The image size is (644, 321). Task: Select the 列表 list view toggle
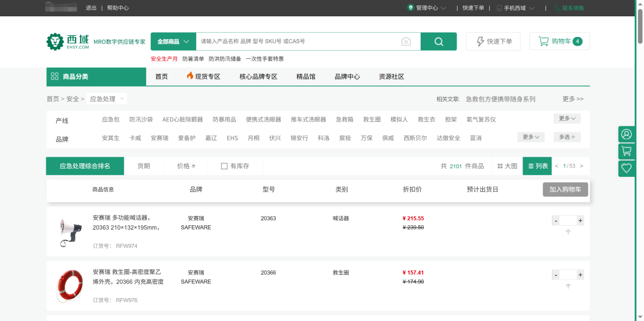point(537,166)
